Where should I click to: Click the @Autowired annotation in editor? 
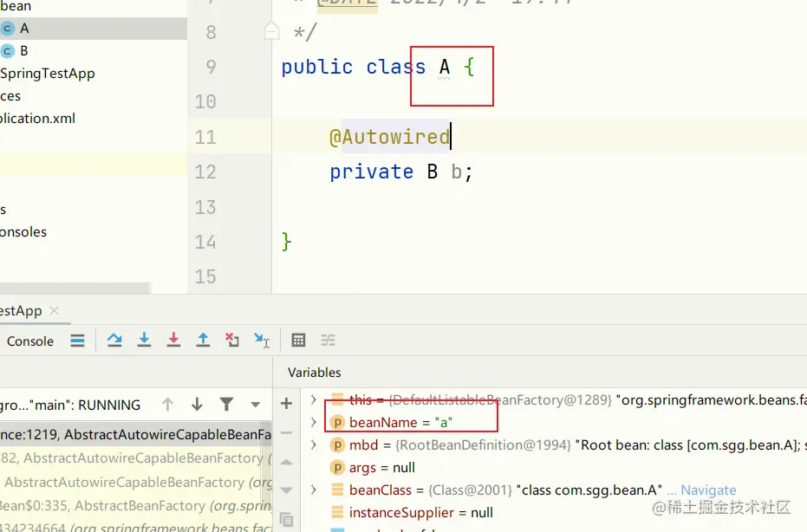point(389,137)
